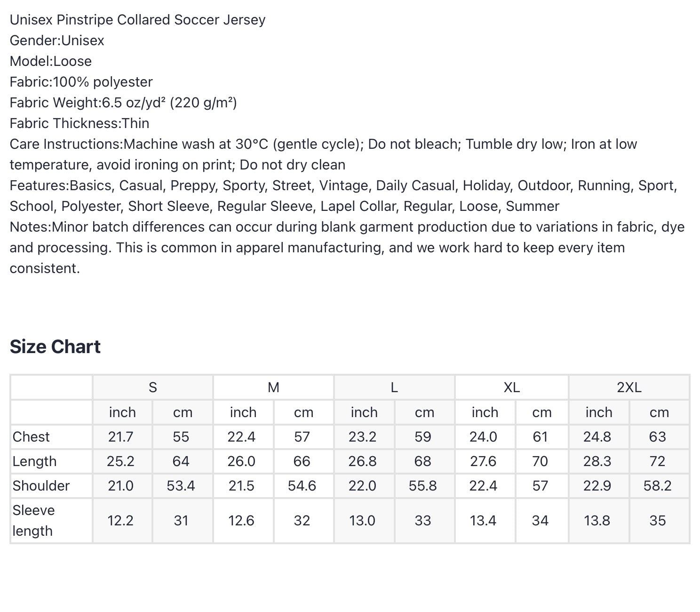Image resolution: width=700 pixels, height=612 pixels.
Task: Select the XL size column header
Action: point(512,387)
